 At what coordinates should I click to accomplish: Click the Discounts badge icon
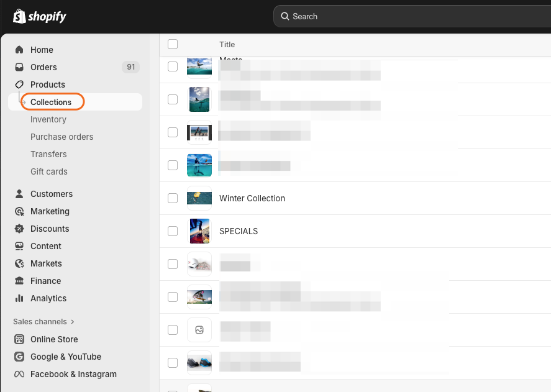pyautogui.click(x=19, y=229)
